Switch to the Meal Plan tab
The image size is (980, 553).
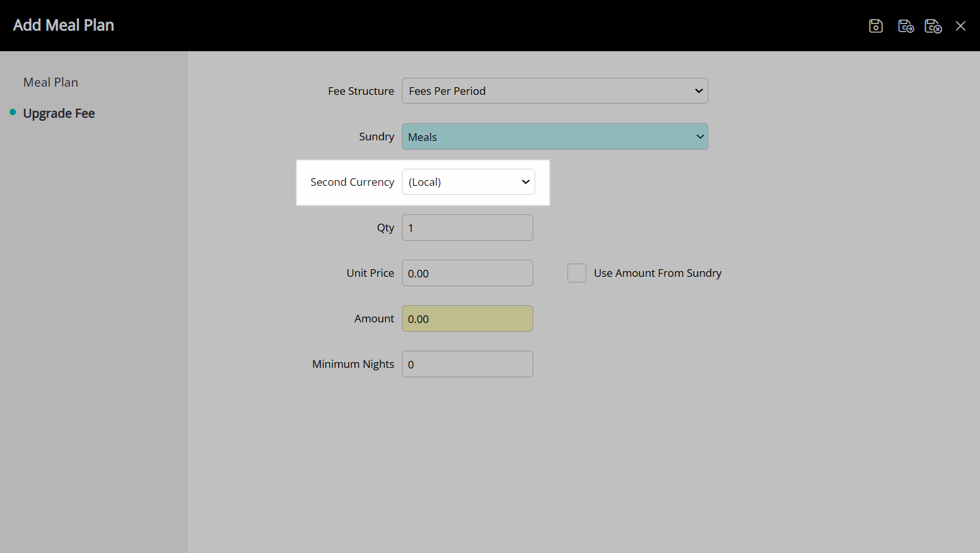pyautogui.click(x=51, y=82)
